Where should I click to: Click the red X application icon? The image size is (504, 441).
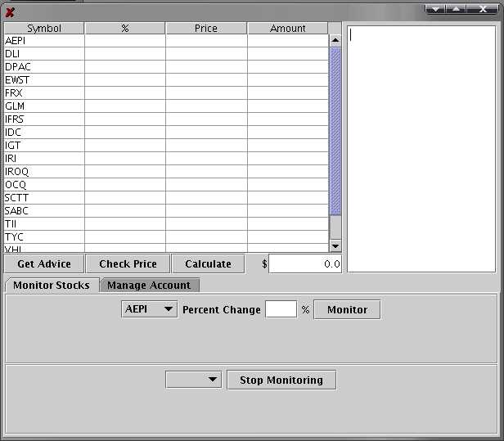(10, 12)
